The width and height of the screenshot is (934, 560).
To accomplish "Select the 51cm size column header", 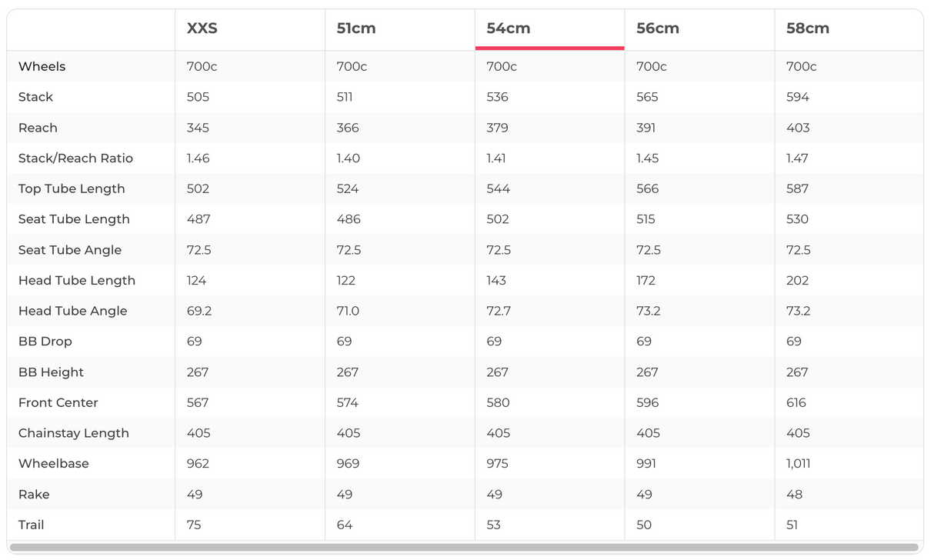I will (356, 28).
